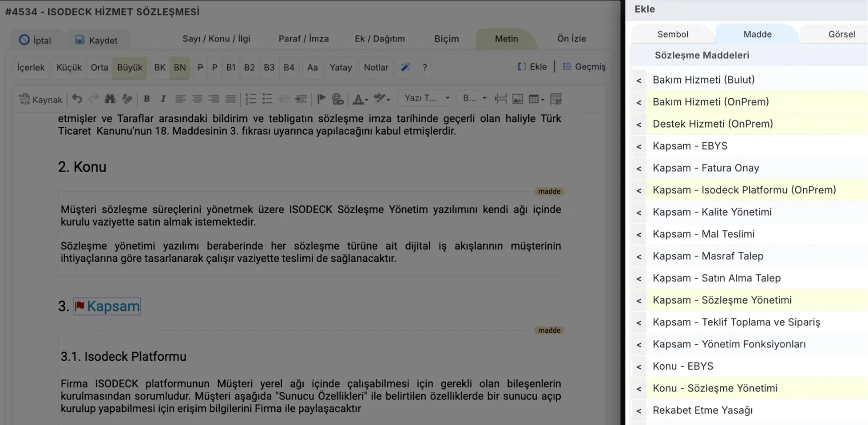The height and width of the screenshot is (425, 868).
Task: Toggle the Büyük size option
Action: pyautogui.click(x=130, y=67)
